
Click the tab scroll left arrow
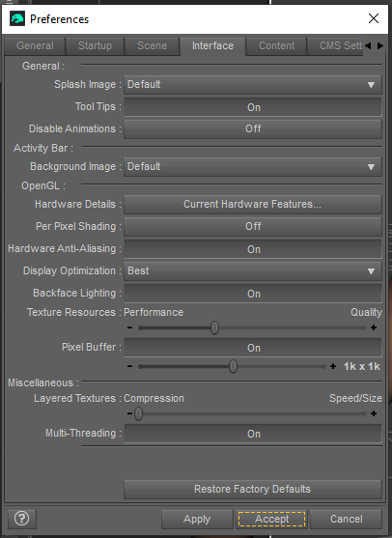click(368, 45)
